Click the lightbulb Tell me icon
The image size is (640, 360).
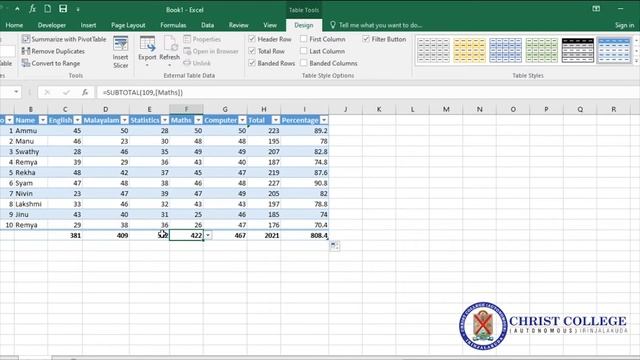pos(333,25)
